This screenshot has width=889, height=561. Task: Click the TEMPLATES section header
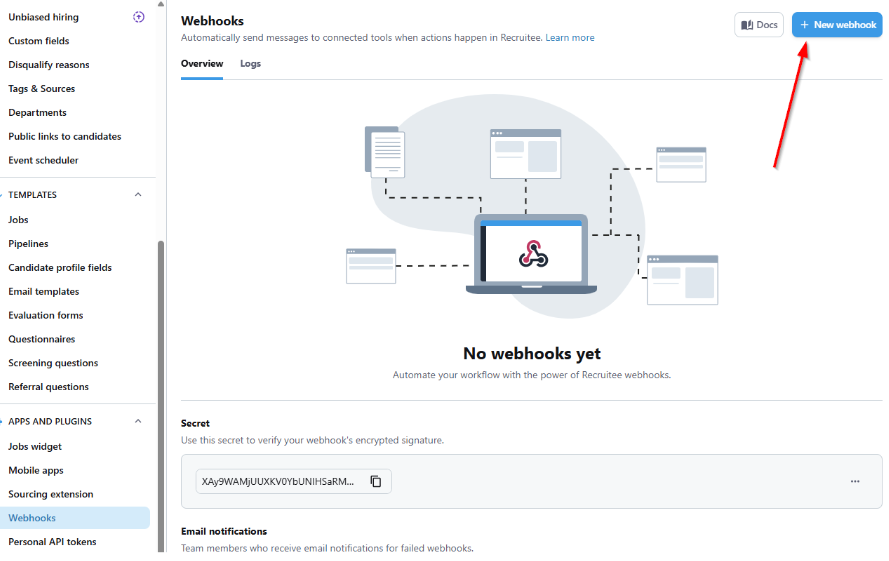(32, 195)
